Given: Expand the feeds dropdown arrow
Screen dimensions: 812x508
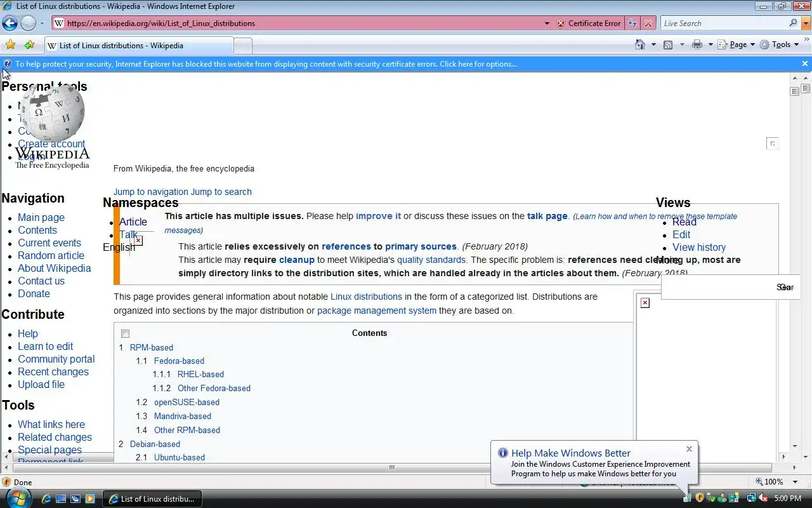Looking at the screenshot, I should point(682,44).
